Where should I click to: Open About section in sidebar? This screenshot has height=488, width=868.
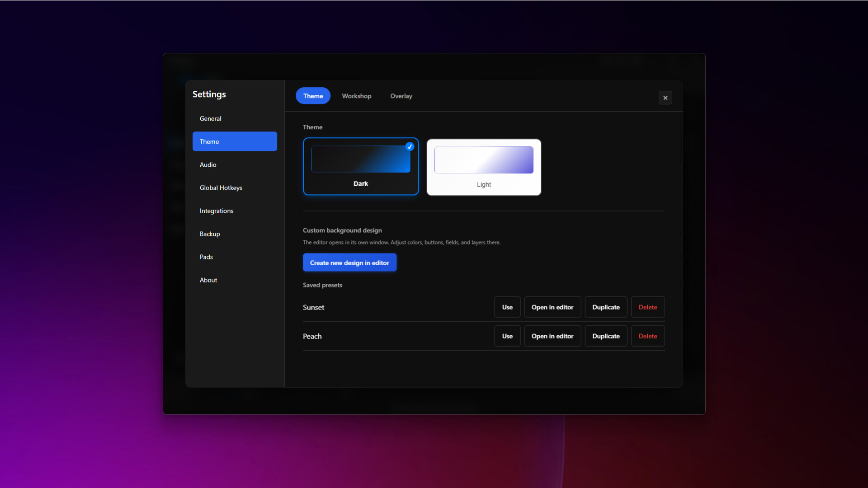[x=235, y=280]
